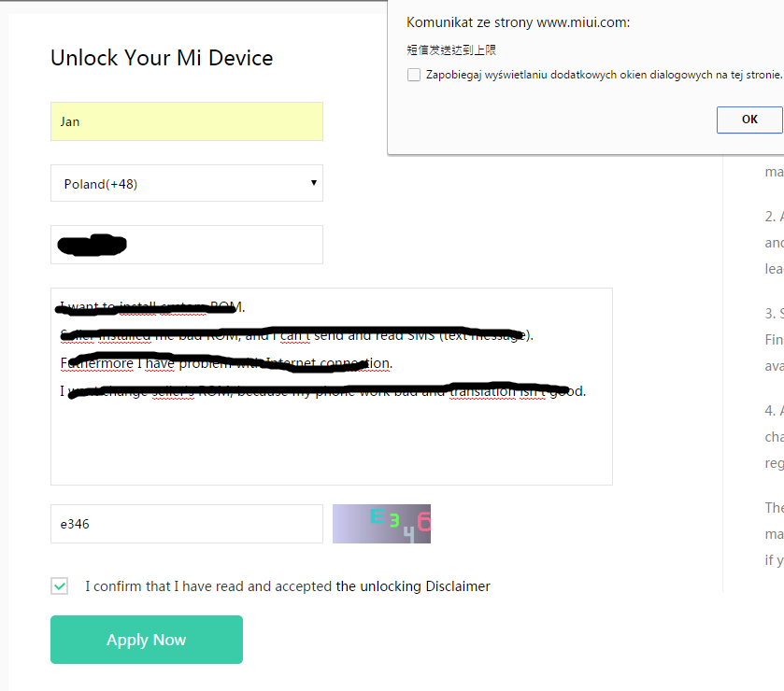
Task: Click the I confirm that I have read label
Action: point(208,586)
